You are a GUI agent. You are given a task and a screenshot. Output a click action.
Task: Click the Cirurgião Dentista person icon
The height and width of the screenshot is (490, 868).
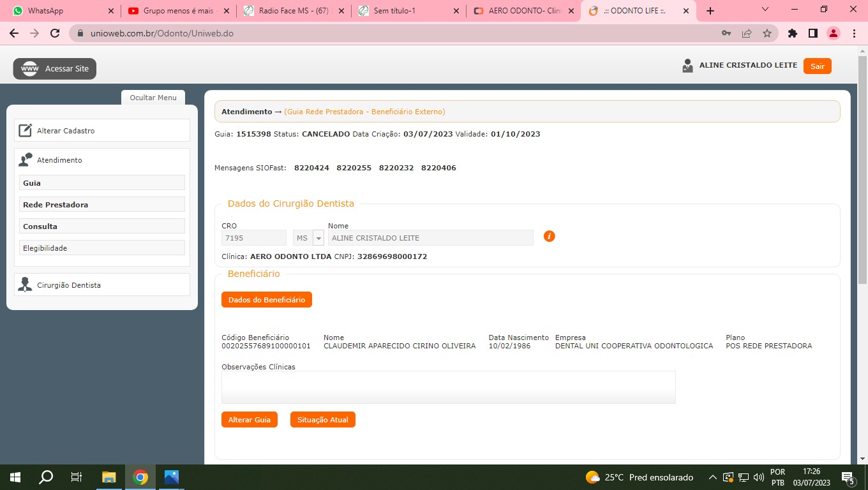26,285
